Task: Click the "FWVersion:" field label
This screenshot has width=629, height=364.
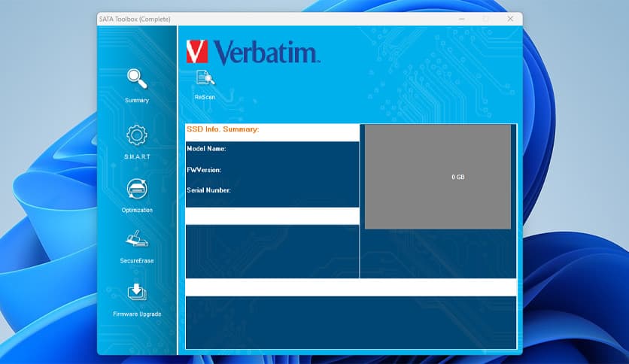Action: coord(204,170)
